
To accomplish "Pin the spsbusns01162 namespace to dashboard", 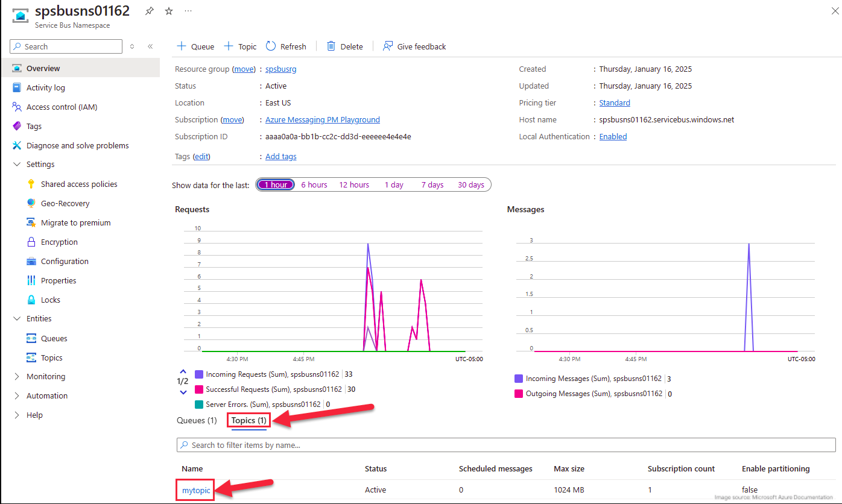I will click(x=150, y=11).
